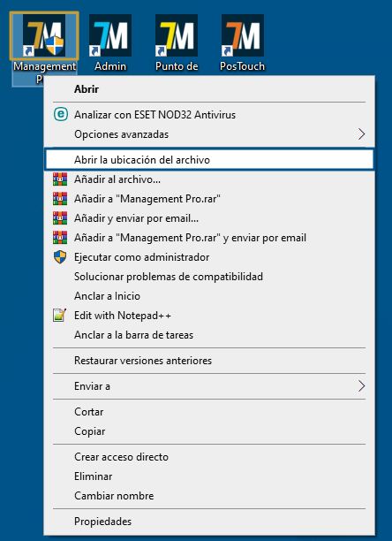The height and width of the screenshot is (541, 392).
Task: Select Anclar a la barra de tareas
Action: point(209,335)
